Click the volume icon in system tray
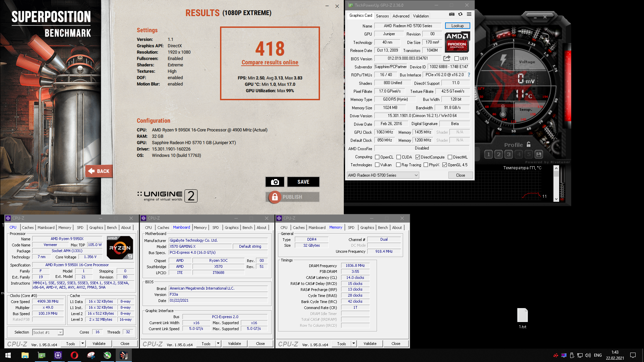 pos(588,355)
